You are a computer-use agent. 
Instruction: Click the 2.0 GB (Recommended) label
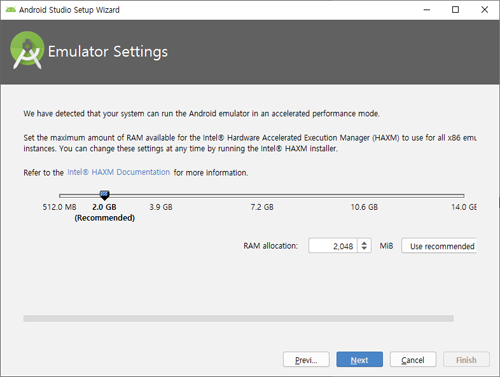click(104, 212)
